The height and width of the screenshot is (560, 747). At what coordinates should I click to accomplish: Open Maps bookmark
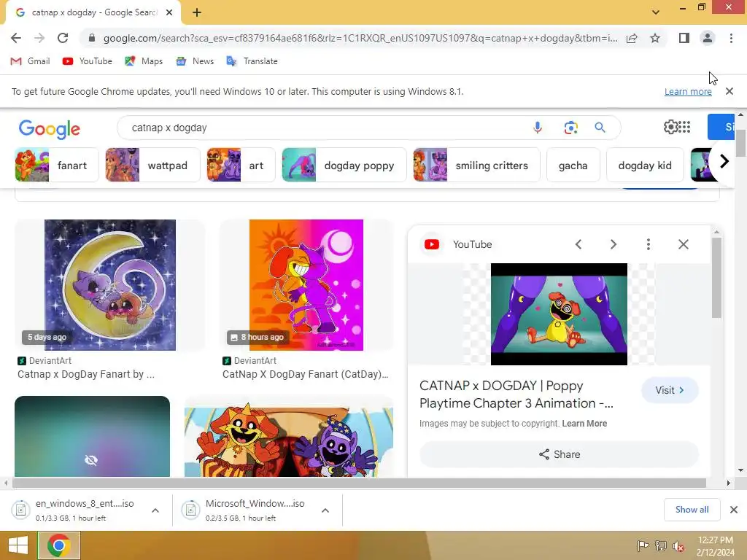pos(144,61)
